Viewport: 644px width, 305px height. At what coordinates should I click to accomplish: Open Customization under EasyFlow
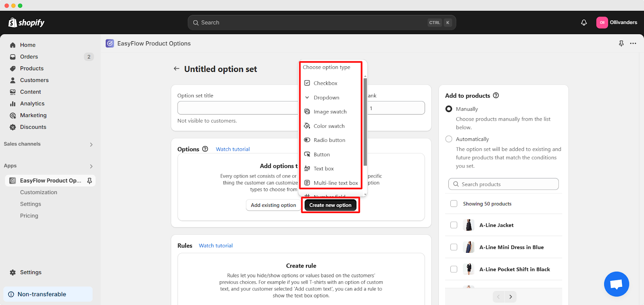pos(39,192)
